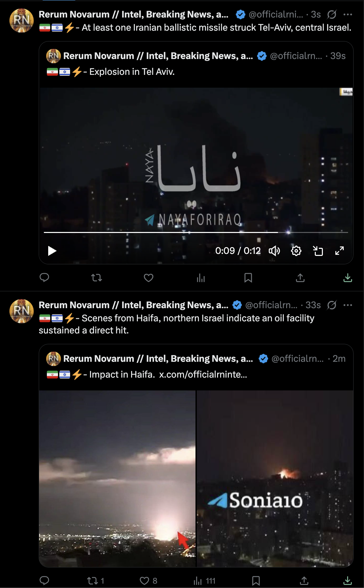Open more options menu on first post

[348, 14]
